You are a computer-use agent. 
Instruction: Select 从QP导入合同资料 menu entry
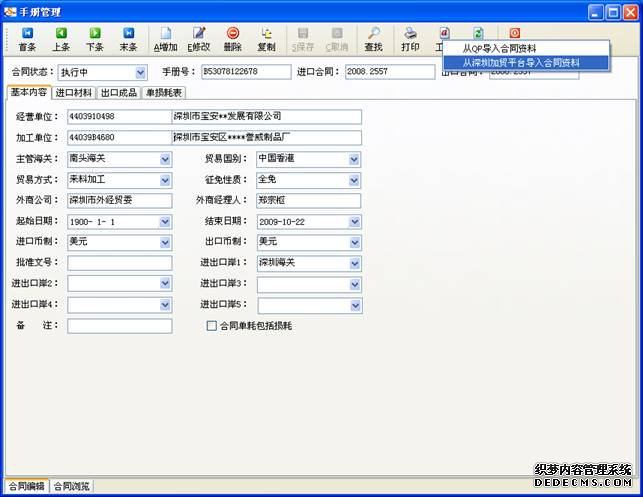(x=512, y=48)
